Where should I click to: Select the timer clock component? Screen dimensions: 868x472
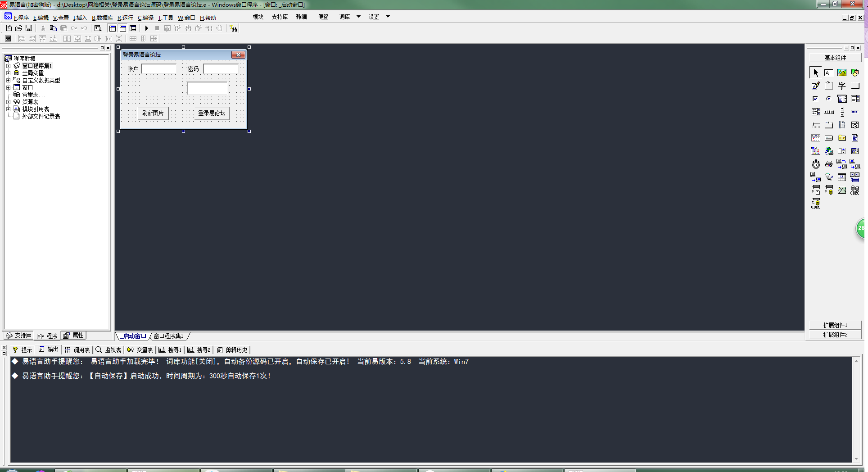(816, 164)
